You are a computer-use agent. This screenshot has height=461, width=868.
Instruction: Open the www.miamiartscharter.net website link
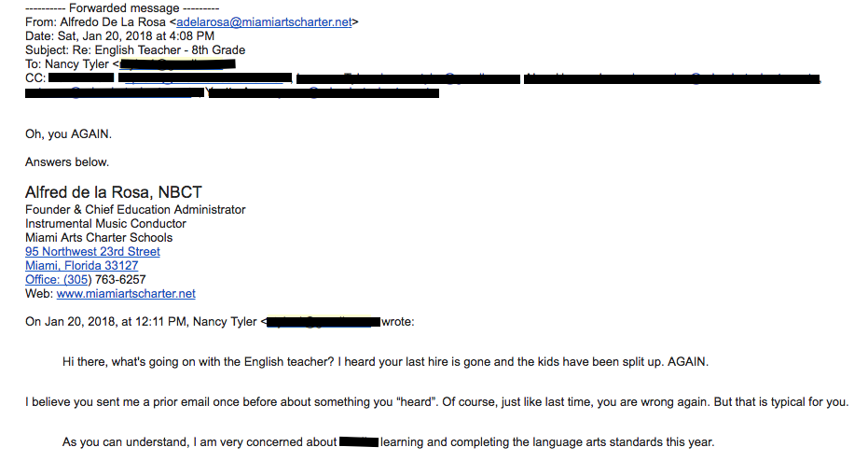point(126,294)
